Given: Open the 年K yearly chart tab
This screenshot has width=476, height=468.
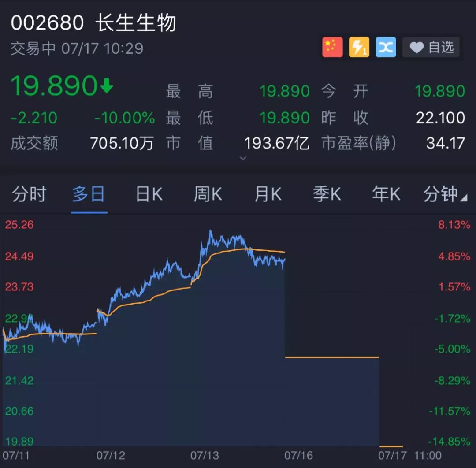Looking at the screenshot, I should pyautogui.click(x=386, y=194).
